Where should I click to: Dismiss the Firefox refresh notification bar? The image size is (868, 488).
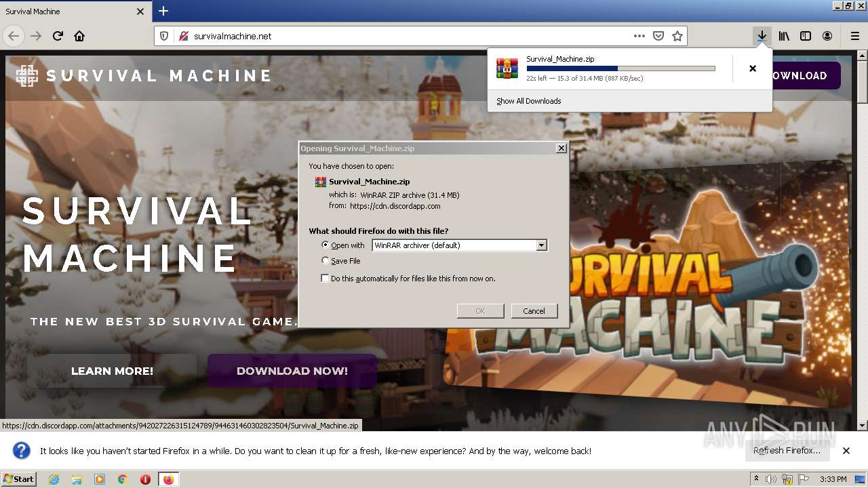pos(846,451)
